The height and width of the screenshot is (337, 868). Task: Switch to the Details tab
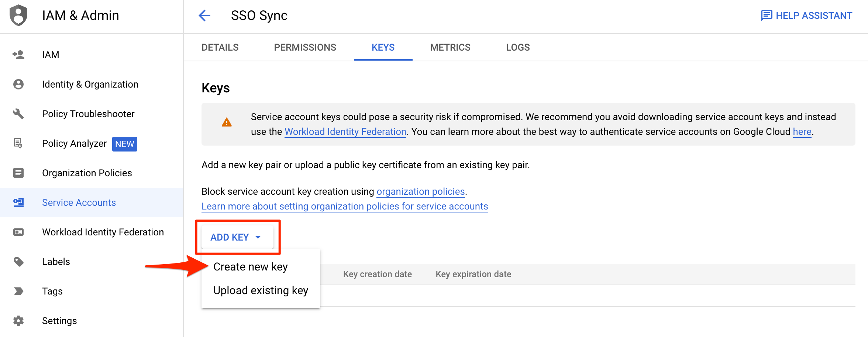(220, 47)
